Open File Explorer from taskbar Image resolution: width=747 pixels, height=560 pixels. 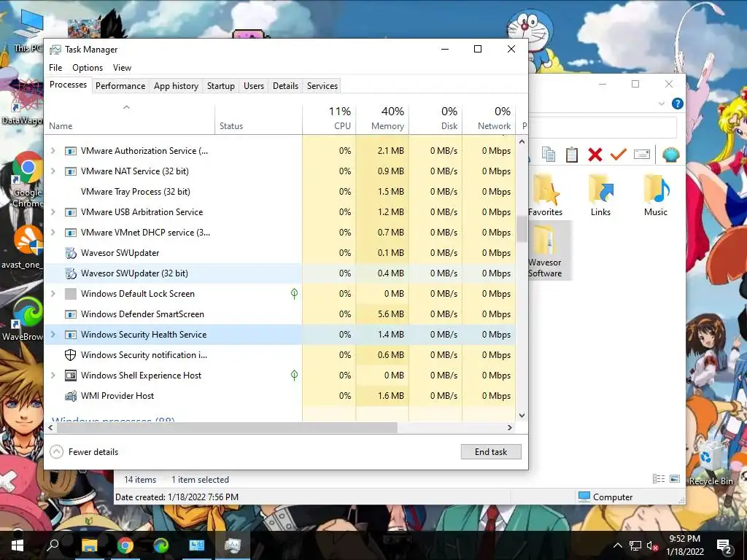(x=89, y=545)
